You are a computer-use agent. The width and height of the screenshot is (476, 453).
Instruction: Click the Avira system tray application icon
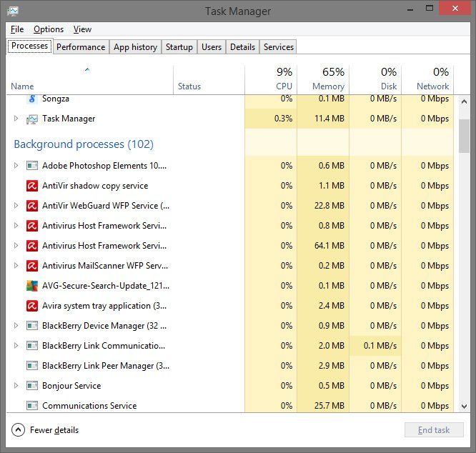[x=32, y=306]
